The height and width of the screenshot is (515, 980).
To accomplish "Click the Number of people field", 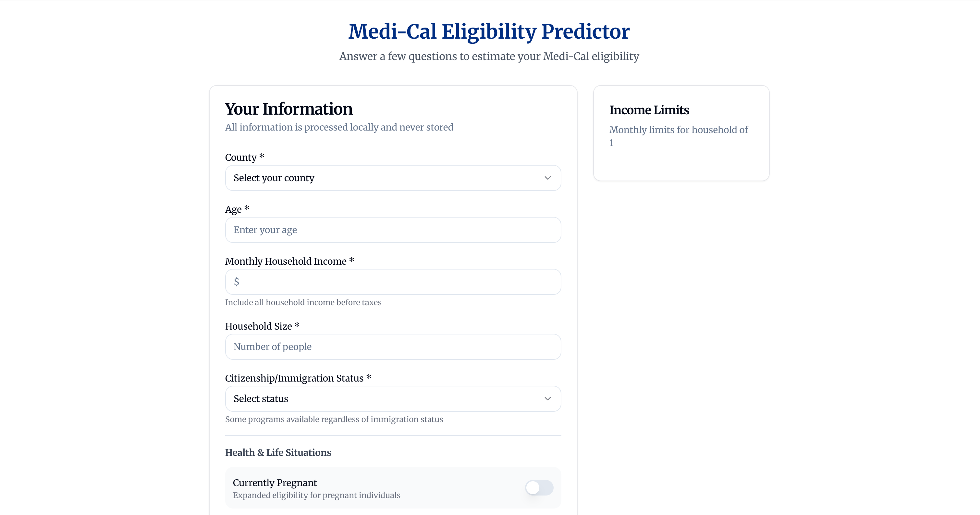I will click(x=393, y=347).
